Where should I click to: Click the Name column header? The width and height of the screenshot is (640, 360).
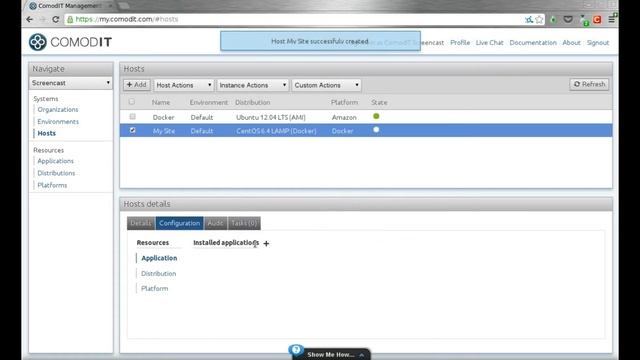click(x=161, y=102)
